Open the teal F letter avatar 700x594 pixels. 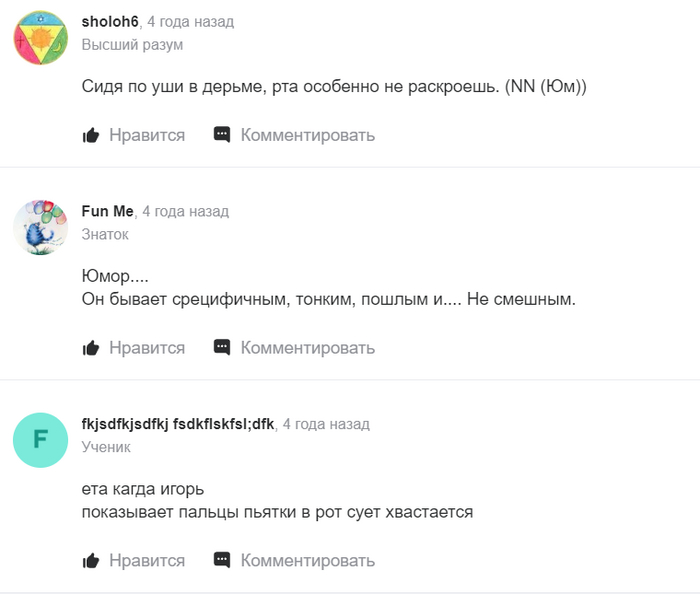[x=41, y=440]
